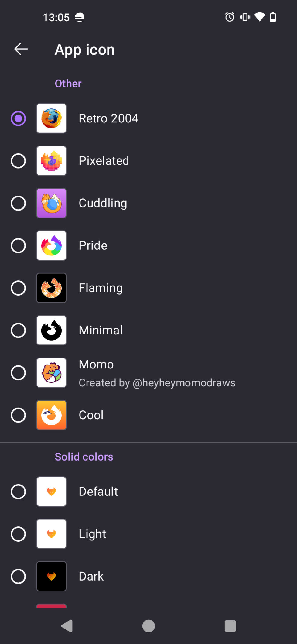Tap the Dark solid color swatch
Image resolution: width=297 pixels, height=644 pixels.
pos(51,576)
